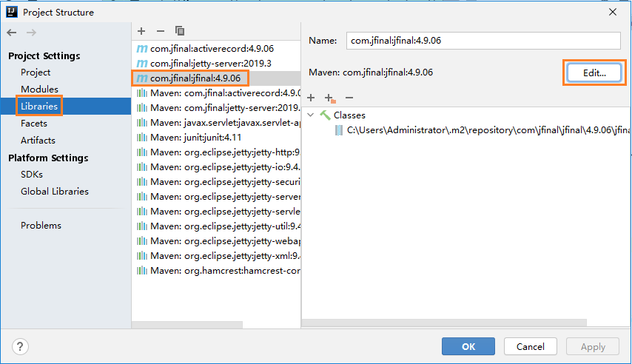Select the jfinal jar path under Classes
Screen dimensions: 632x364
tap(488, 130)
